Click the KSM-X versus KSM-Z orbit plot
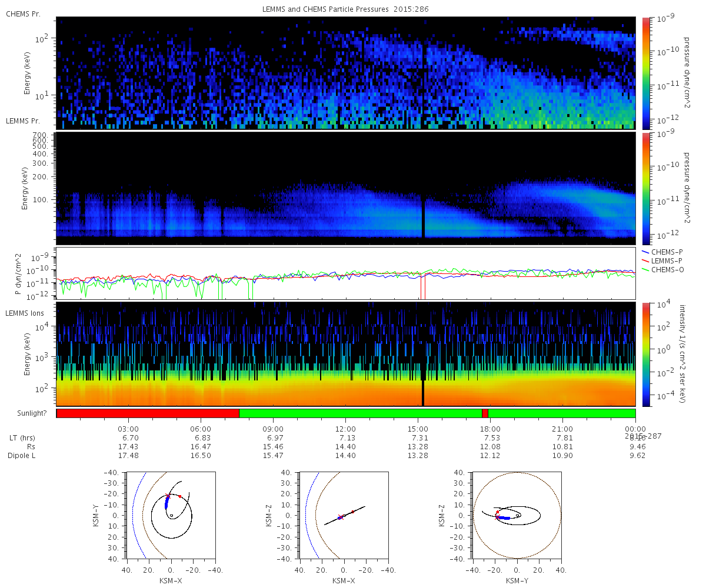706x588 pixels. pyautogui.click(x=344, y=515)
